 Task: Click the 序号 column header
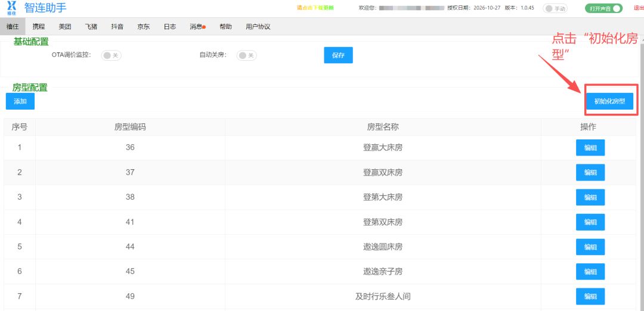20,127
